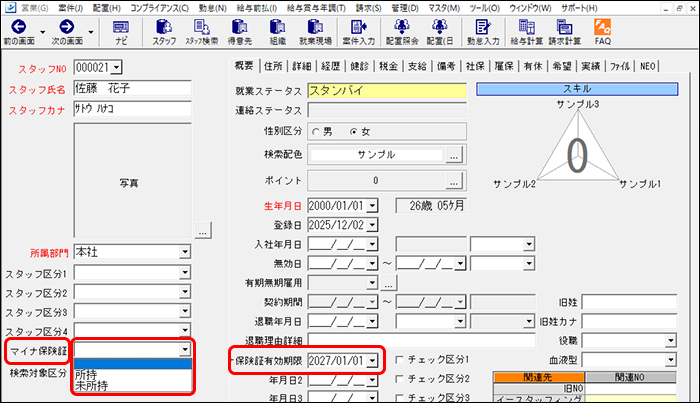The image size is (700, 403).
Task: Open the スタッフNO dropdown arrow
Action: 116,68
